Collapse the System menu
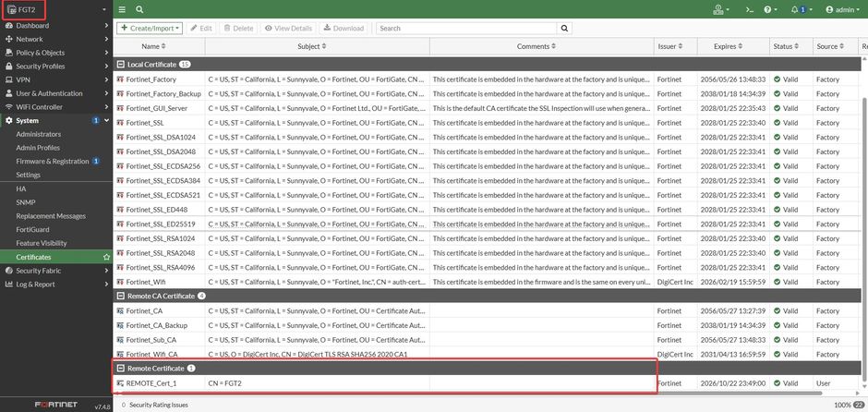This screenshot has height=412, width=868. pyautogui.click(x=56, y=121)
